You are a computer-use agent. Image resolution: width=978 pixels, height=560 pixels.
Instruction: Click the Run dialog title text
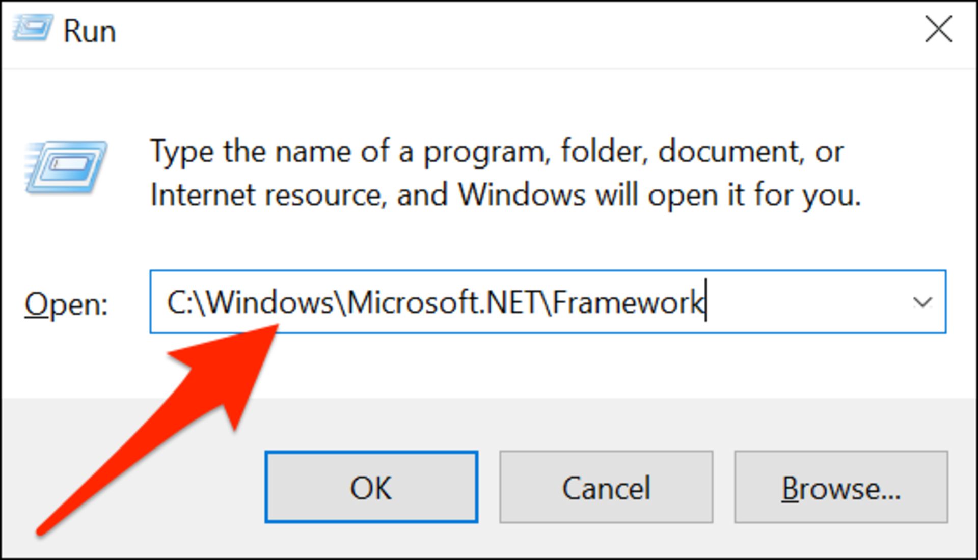(89, 30)
